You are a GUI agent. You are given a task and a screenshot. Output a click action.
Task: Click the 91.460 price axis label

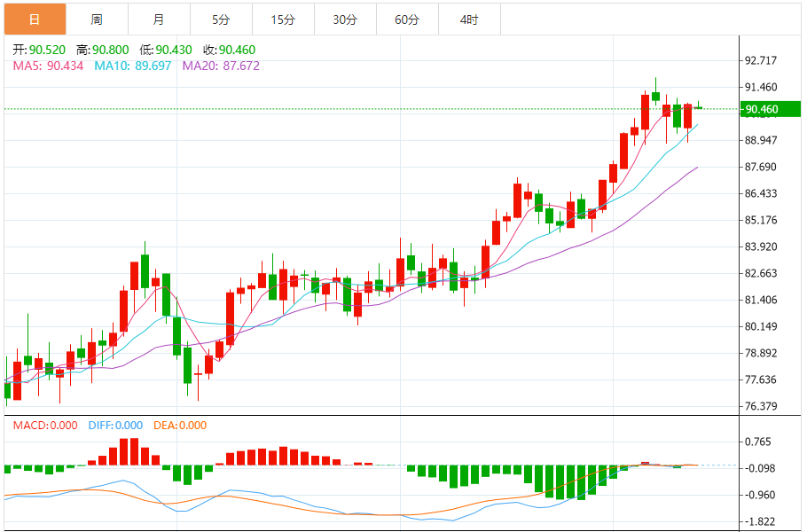coord(761,87)
